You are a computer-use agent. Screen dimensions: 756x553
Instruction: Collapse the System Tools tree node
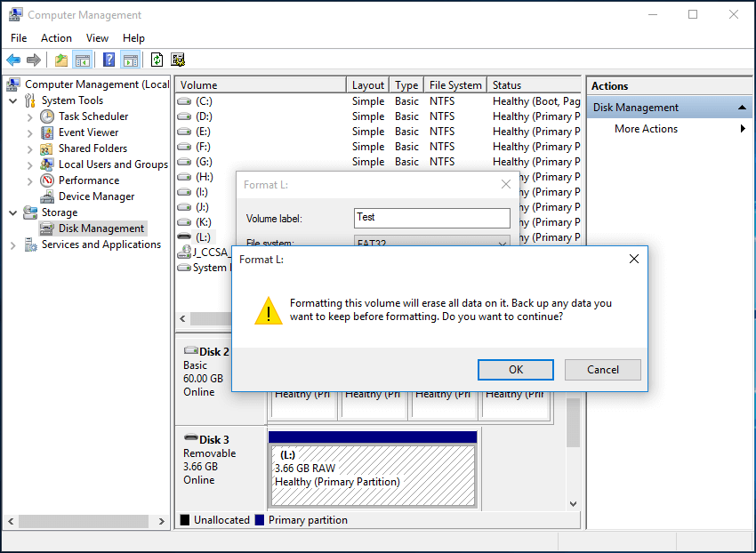tap(12, 100)
